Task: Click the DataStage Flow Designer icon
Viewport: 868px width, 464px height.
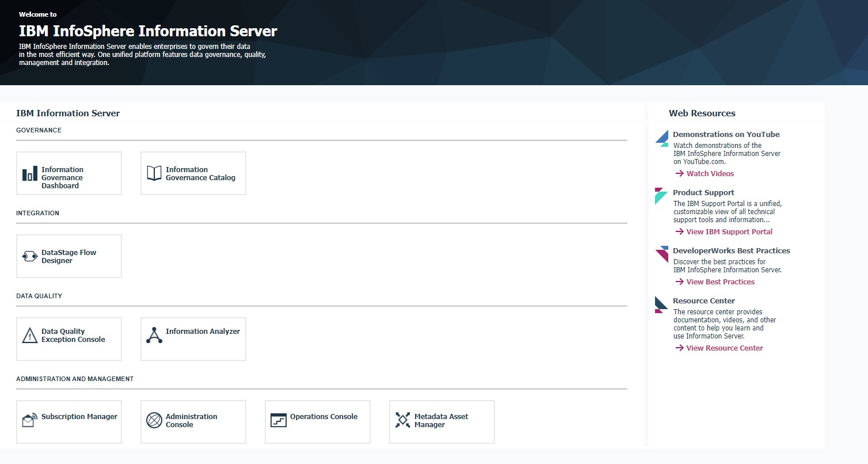Action: pos(30,256)
